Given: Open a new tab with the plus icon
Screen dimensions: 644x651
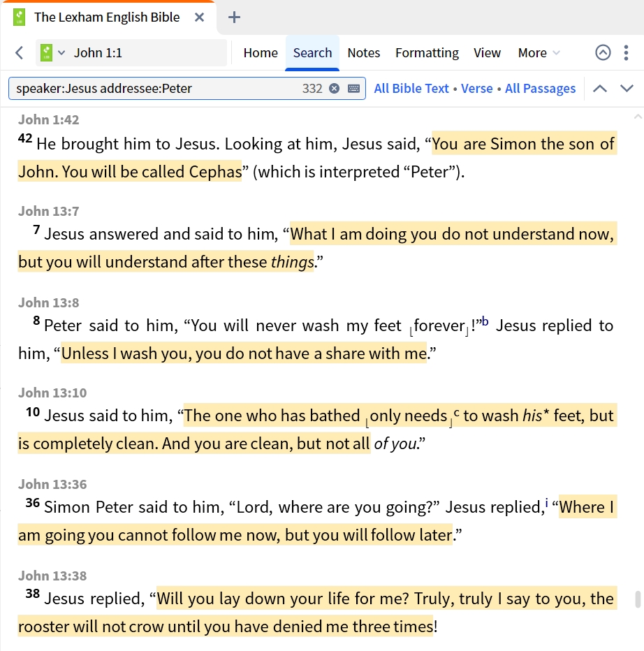Looking at the screenshot, I should [x=234, y=17].
